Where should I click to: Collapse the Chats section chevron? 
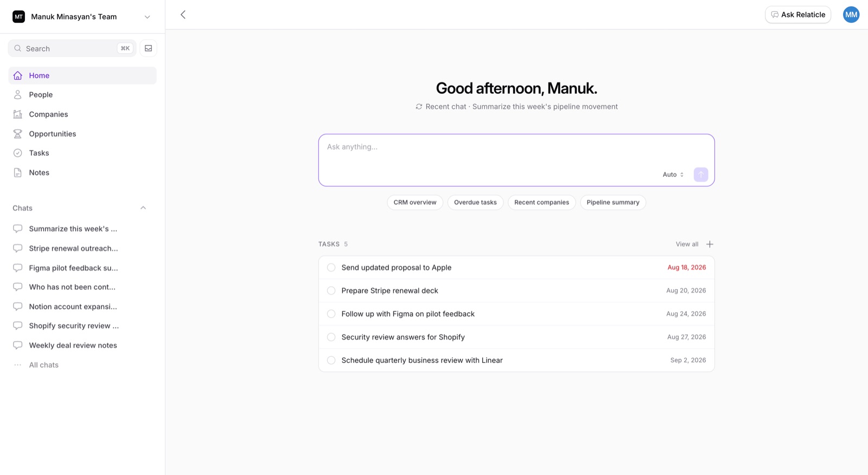tap(143, 208)
